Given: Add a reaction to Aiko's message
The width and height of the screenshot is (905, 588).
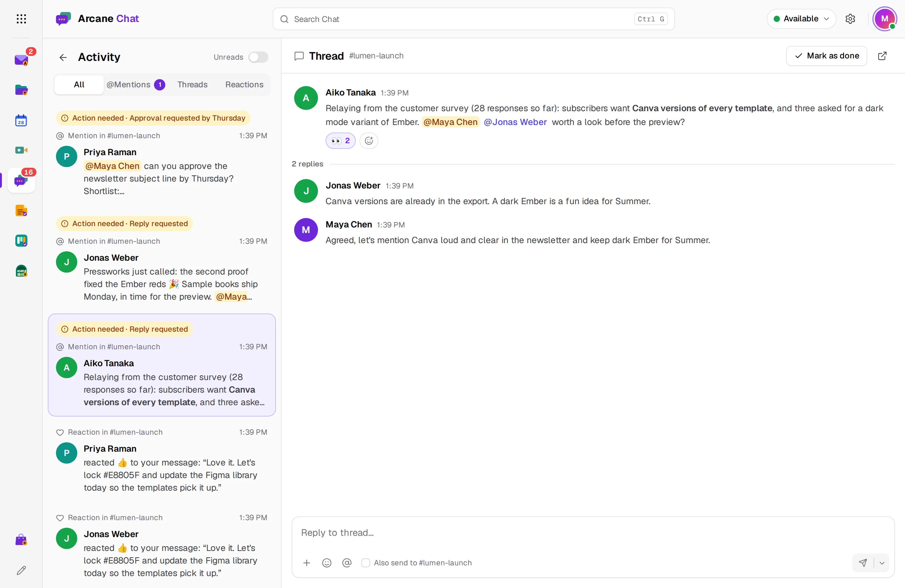Looking at the screenshot, I should point(369,141).
